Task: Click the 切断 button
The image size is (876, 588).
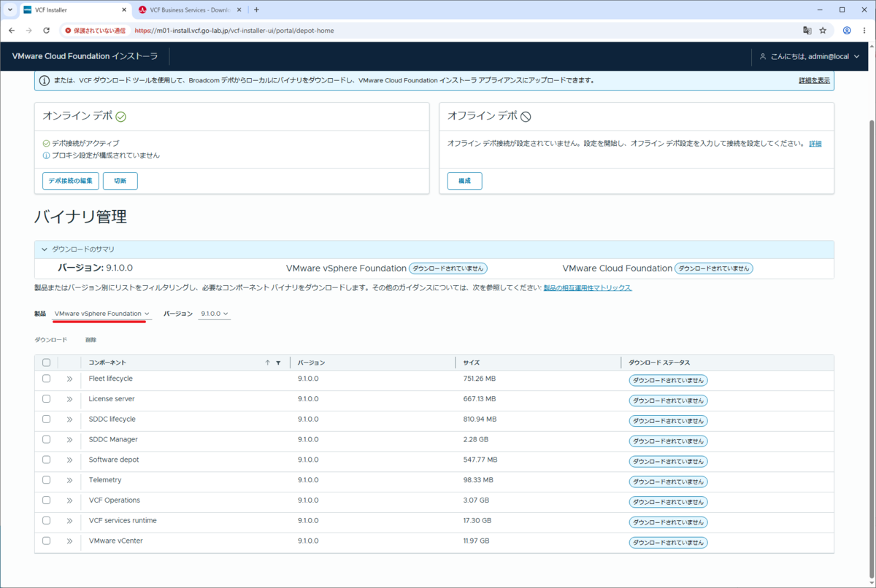Action: tap(120, 181)
